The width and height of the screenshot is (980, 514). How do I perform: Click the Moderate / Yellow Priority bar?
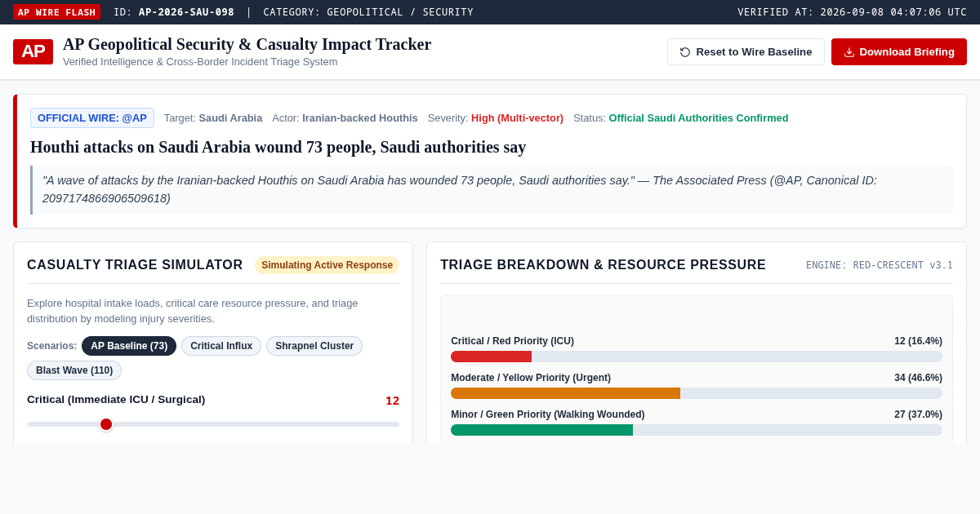697,393
